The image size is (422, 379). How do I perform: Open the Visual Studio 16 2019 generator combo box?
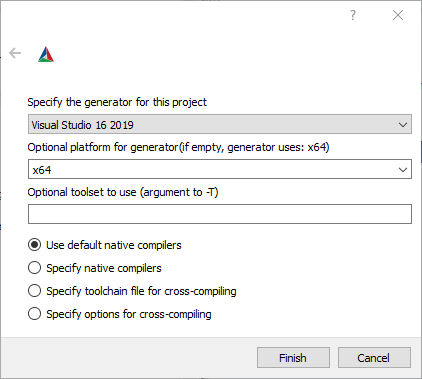[x=220, y=124]
